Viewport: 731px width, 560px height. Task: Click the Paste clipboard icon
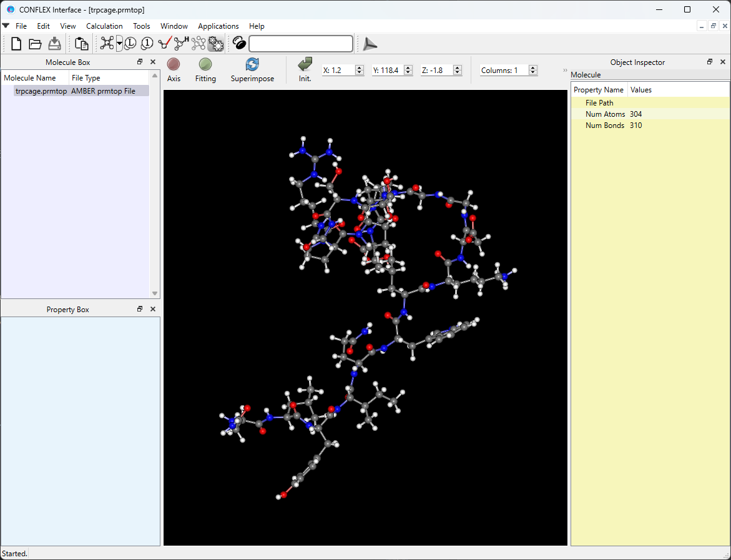click(81, 44)
